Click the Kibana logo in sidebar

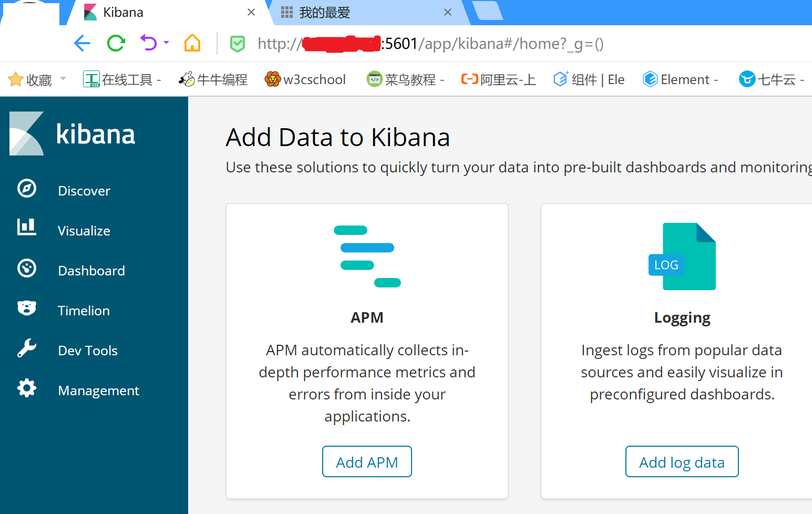pos(72,134)
